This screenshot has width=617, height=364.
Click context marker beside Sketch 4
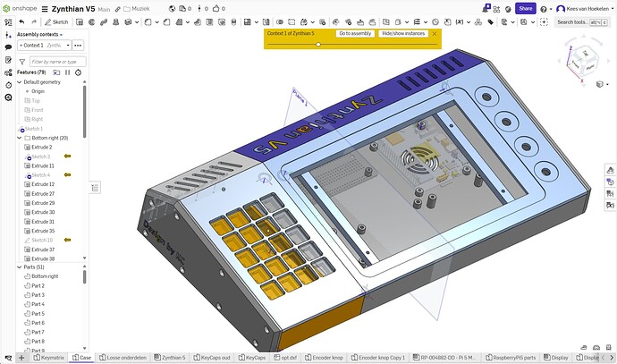67,174
